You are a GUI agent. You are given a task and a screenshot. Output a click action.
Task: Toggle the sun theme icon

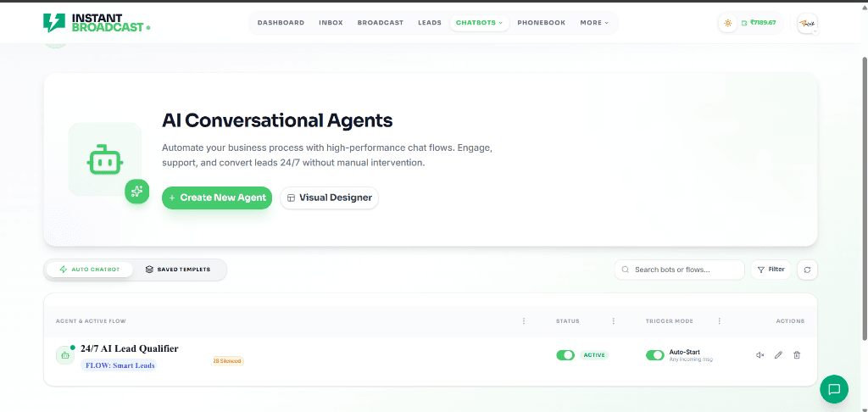pyautogui.click(x=727, y=23)
